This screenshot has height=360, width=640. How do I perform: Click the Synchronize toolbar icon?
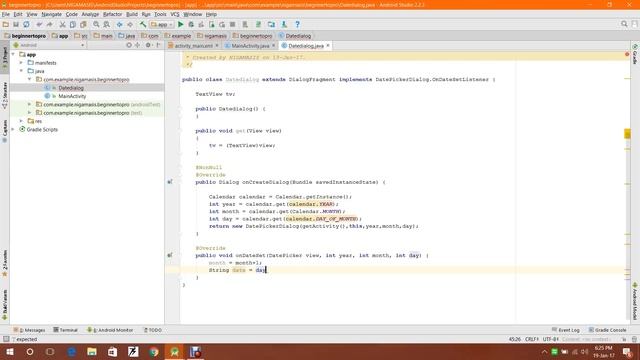27,24
